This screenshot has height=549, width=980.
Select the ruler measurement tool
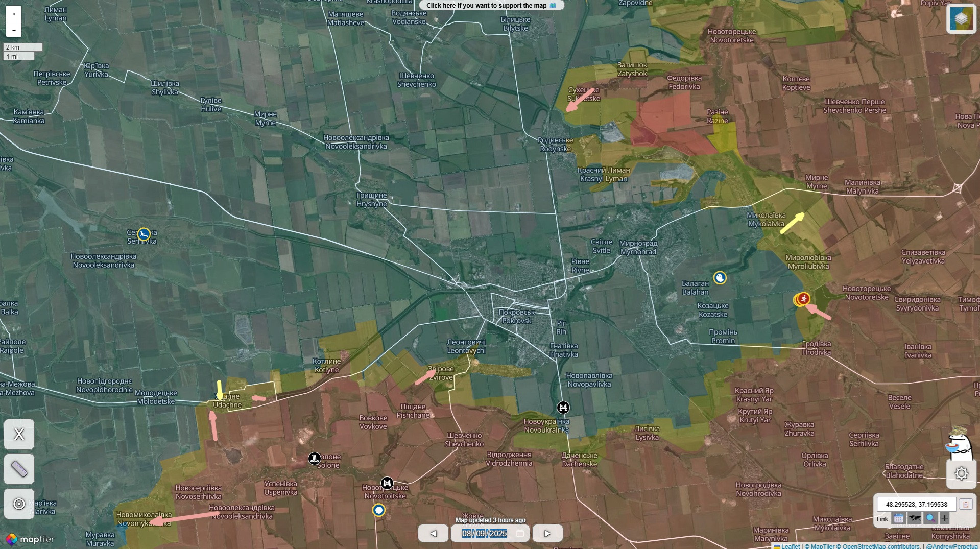(x=19, y=469)
